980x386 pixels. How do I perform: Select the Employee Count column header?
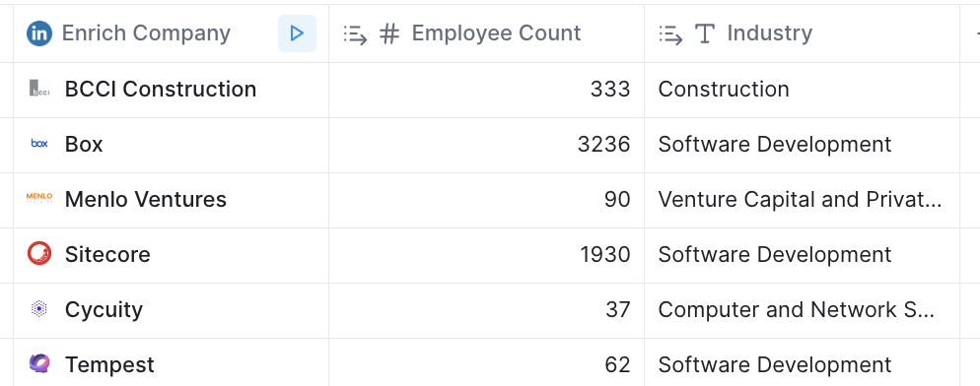coord(487,33)
